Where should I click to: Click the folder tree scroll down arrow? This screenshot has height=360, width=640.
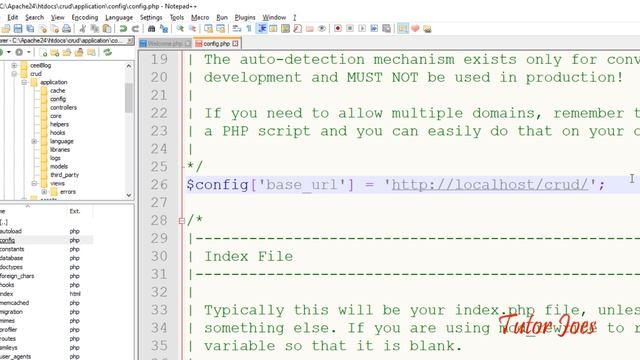(x=129, y=195)
